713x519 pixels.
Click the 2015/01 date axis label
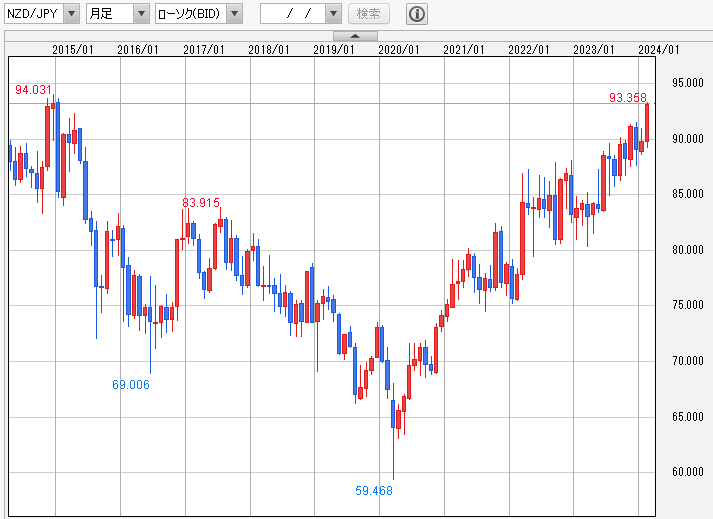pos(72,50)
